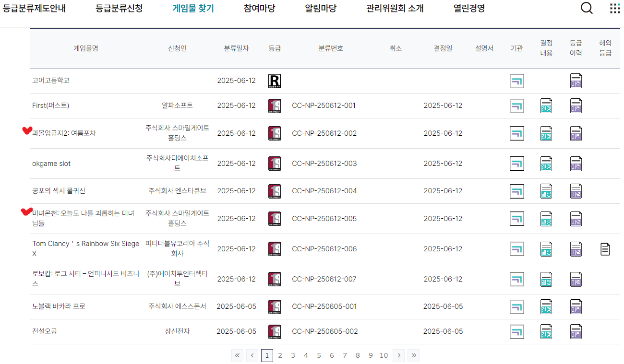
Task: Open rating history icon for okgame slot
Action: [x=576, y=164]
